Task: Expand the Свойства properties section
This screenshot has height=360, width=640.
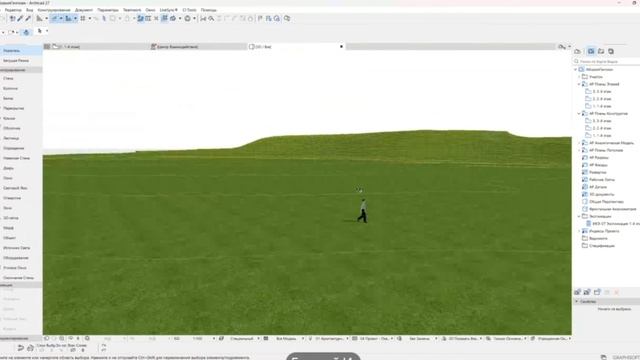Action: [577, 301]
